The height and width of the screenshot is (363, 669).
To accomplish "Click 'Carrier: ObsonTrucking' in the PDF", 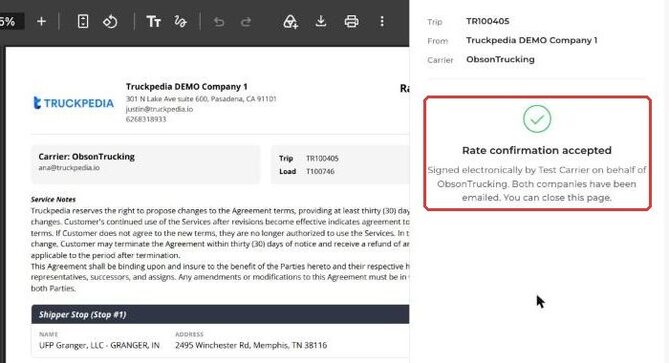I will point(87,157).
